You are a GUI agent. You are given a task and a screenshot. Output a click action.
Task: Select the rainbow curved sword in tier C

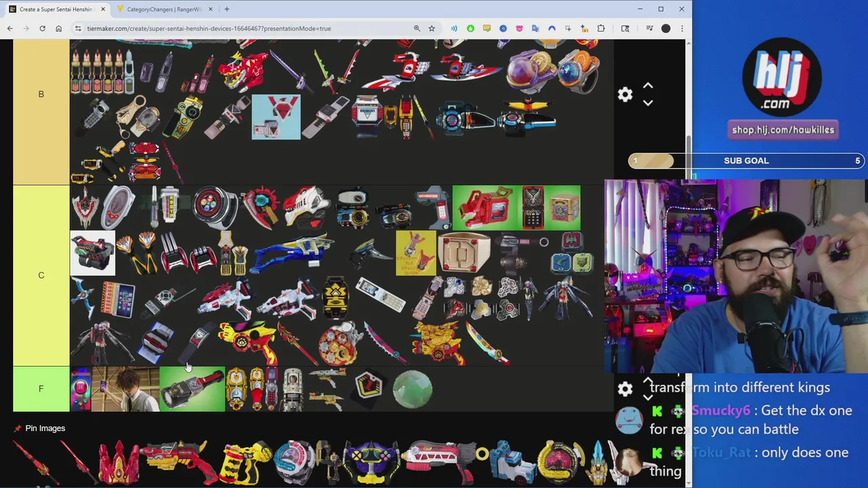click(487, 344)
